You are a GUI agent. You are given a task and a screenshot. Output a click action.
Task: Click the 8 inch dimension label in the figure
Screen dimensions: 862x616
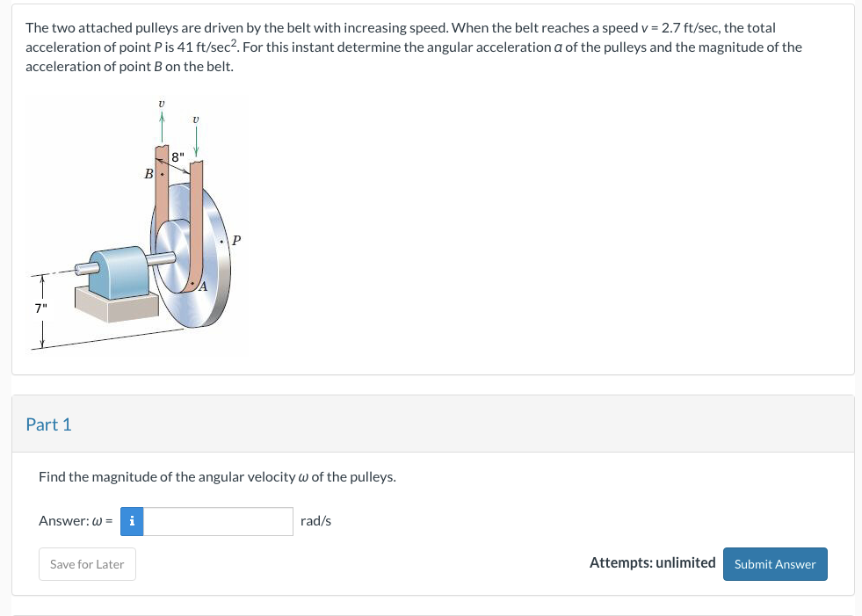(x=177, y=156)
